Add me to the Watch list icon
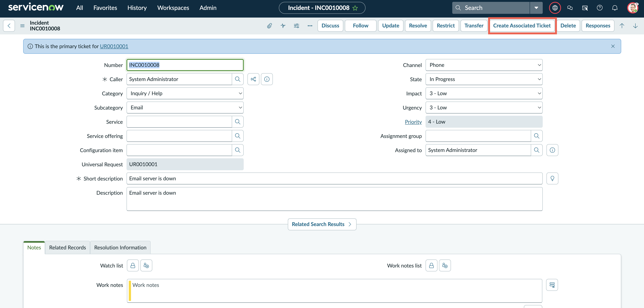This screenshot has width=644, height=308. 146,266
